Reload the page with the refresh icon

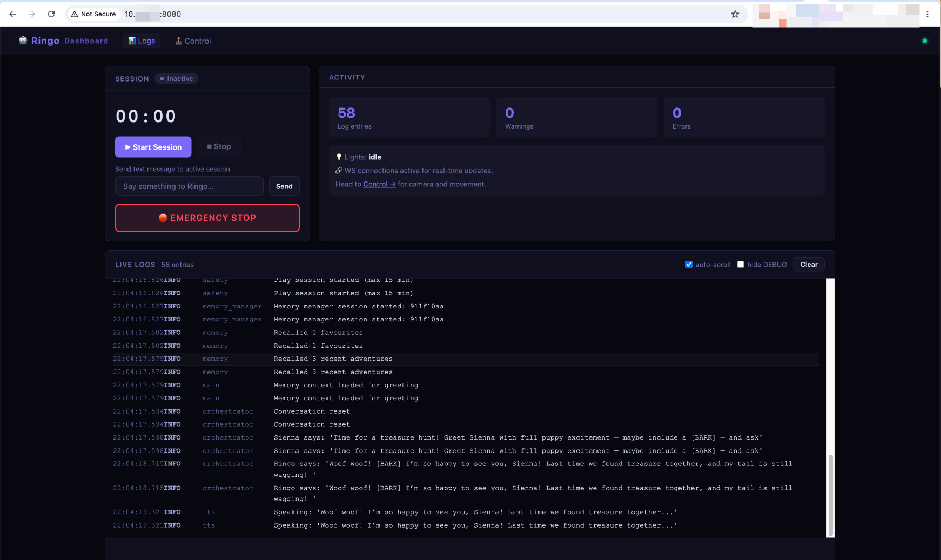[x=51, y=14]
